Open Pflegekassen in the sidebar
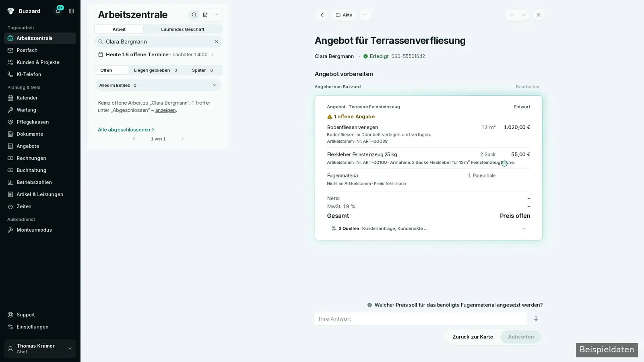 click(40, 122)
